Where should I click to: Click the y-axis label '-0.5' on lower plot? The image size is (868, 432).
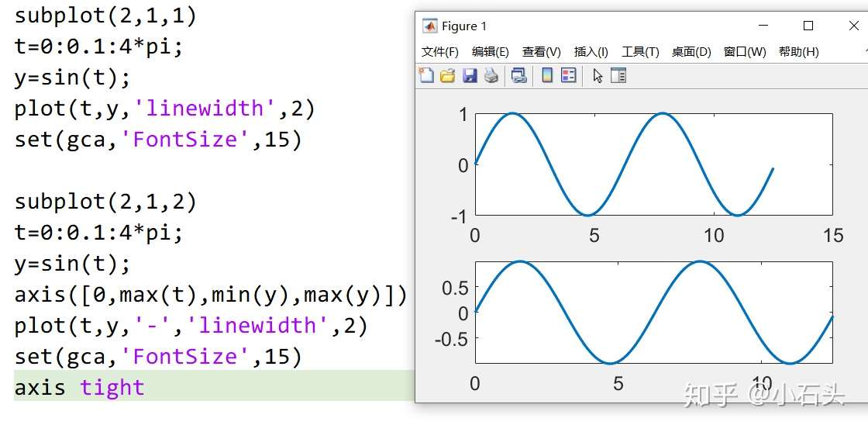(x=450, y=339)
